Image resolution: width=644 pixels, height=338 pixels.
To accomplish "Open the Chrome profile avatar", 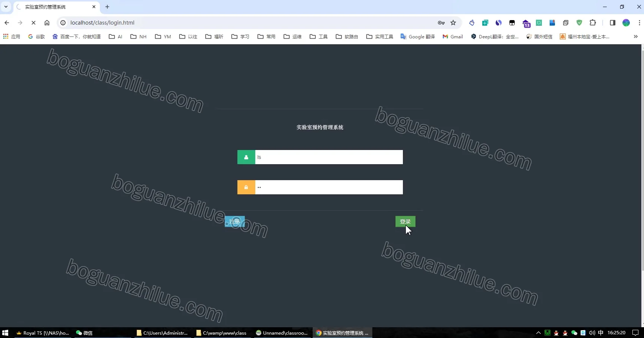I will pos(626,23).
